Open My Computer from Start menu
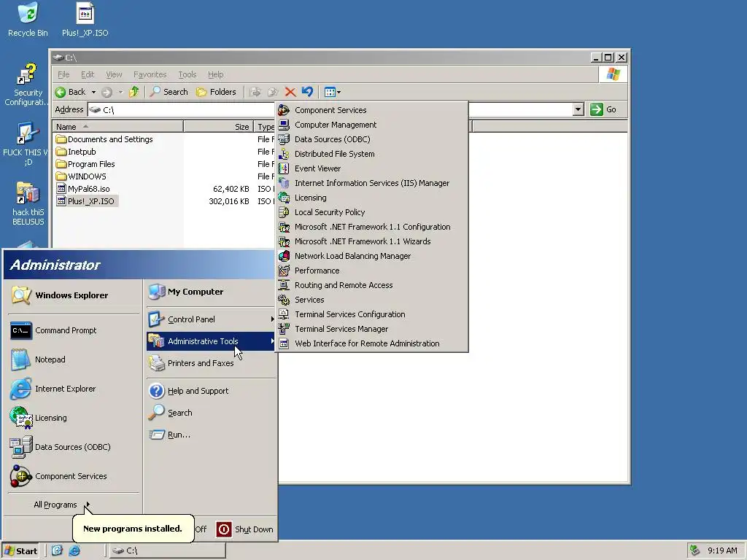 pos(211,292)
